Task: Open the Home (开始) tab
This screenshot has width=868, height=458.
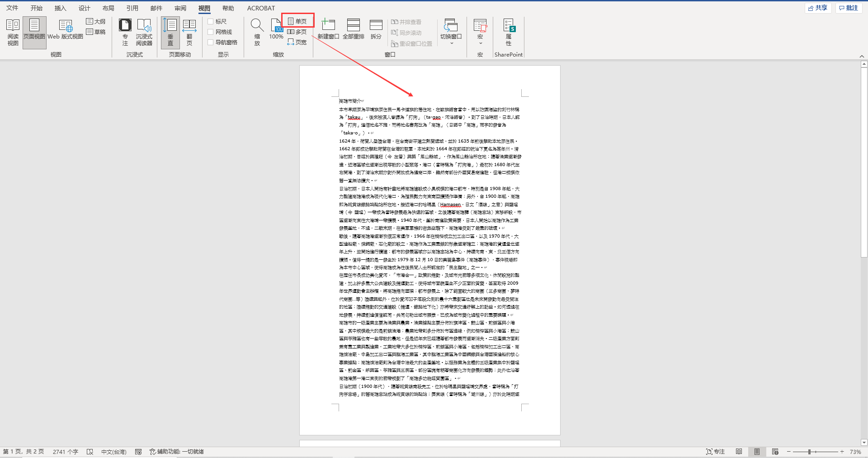Action: coord(37,8)
